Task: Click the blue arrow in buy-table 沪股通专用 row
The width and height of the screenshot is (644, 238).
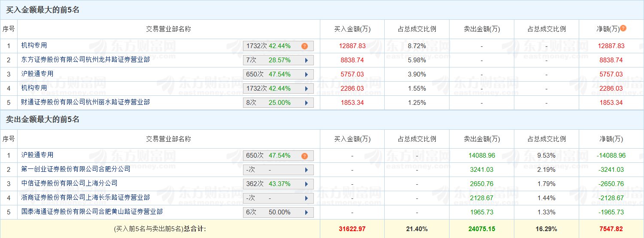Action: point(307,74)
